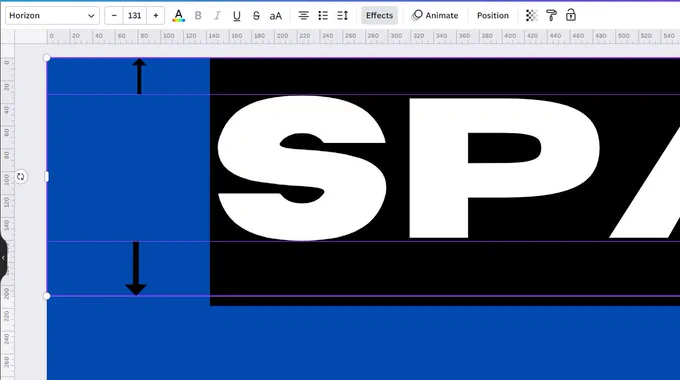Open the Animate options
The image size is (680, 380).
tap(435, 16)
